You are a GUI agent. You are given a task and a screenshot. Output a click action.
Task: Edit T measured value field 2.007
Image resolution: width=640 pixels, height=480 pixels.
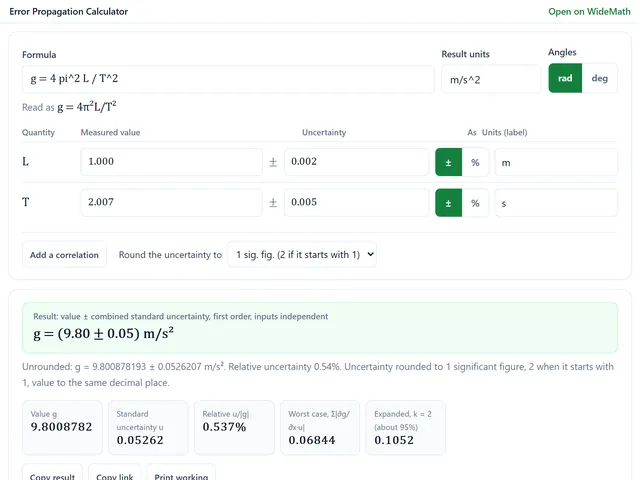[x=171, y=202]
